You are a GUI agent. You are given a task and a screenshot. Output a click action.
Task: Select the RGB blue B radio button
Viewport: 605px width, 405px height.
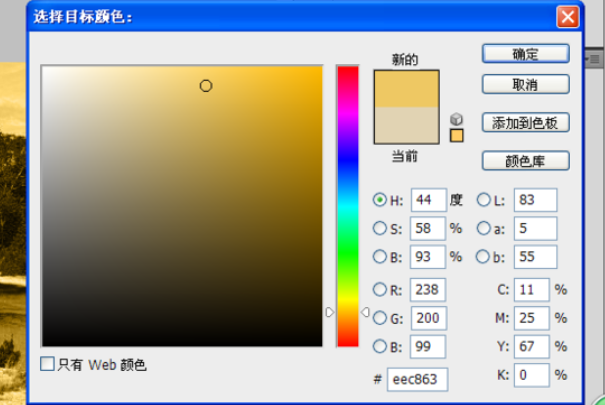pos(380,346)
